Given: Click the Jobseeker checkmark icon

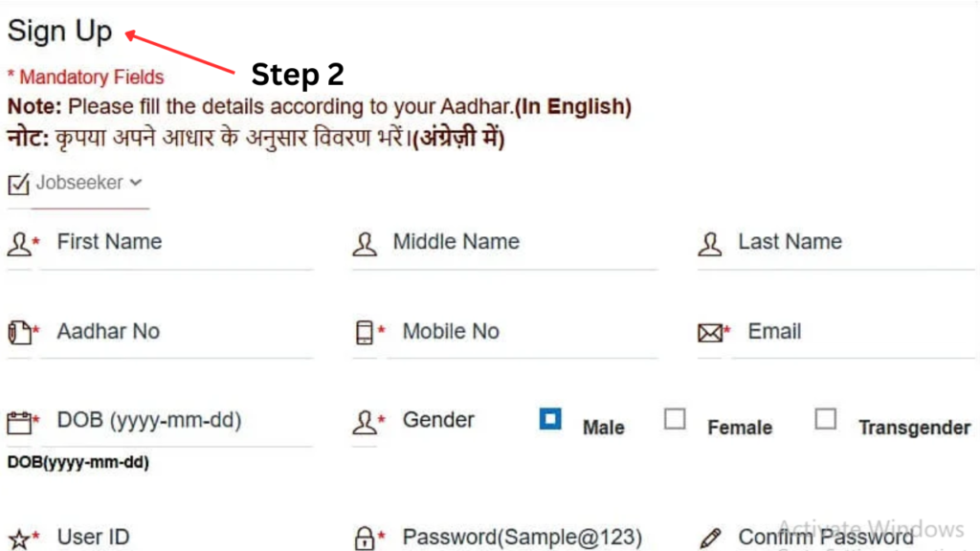Looking at the screenshot, I should (18, 183).
